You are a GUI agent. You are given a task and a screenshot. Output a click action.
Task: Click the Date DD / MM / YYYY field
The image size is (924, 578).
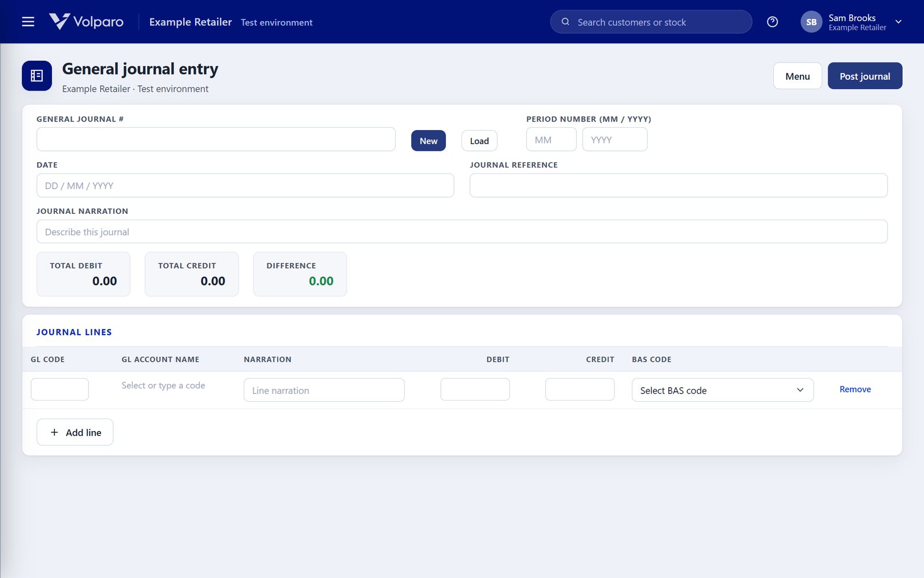[x=245, y=186]
